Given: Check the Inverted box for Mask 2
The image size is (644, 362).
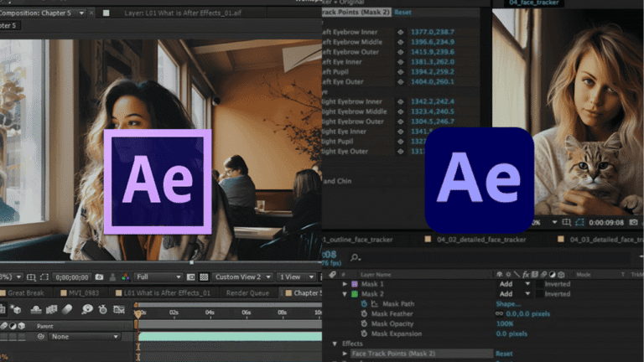Looking at the screenshot, I should (539, 294).
